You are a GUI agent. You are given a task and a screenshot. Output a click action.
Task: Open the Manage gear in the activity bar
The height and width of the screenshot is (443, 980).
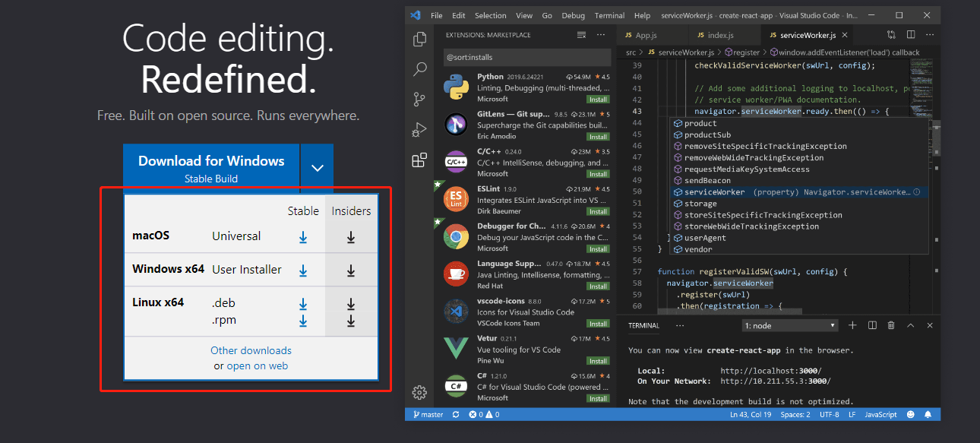click(x=419, y=393)
